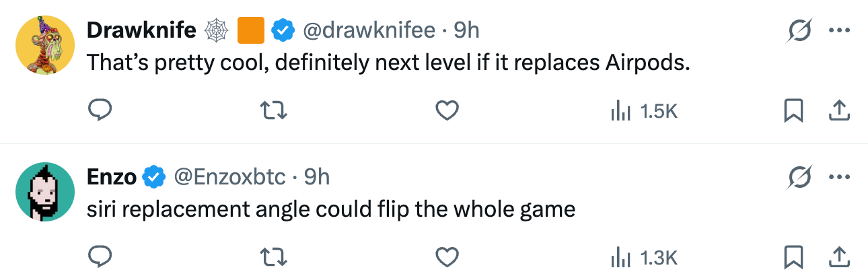
Task: Share Enzo's tweet
Action: pos(838,257)
